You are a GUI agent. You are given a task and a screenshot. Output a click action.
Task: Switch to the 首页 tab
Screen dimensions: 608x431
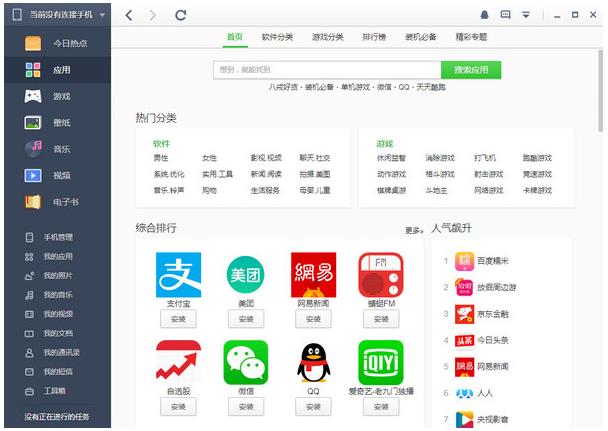point(235,37)
